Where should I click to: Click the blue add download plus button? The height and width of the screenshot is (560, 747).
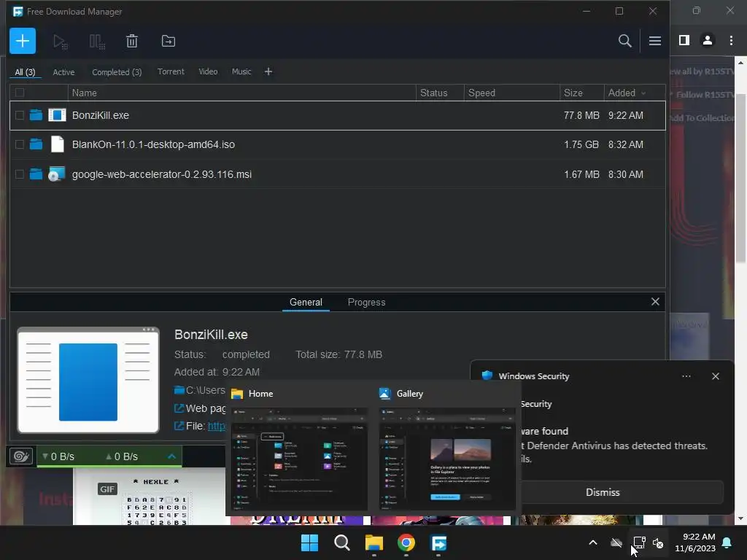tap(23, 41)
